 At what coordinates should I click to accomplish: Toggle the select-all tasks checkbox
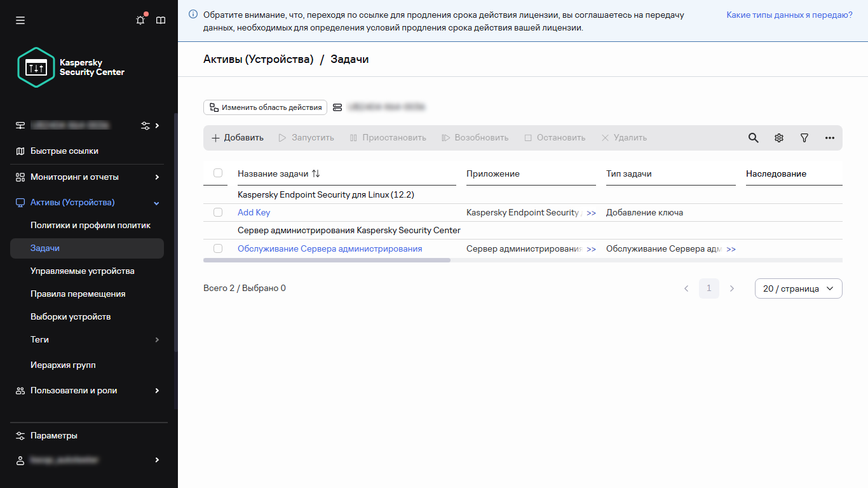pos(218,173)
